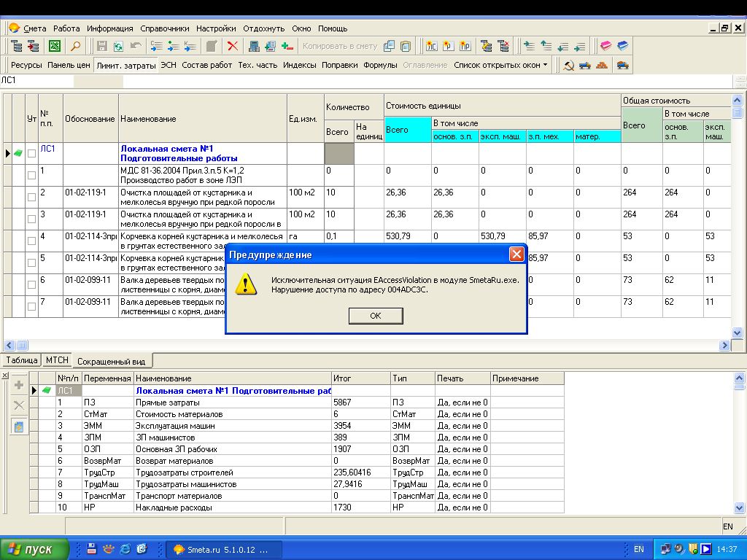Select the 'Сокращенный вид' tab
Image resolution: width=747 pixels, height=560 pixels.
[112, 362]
